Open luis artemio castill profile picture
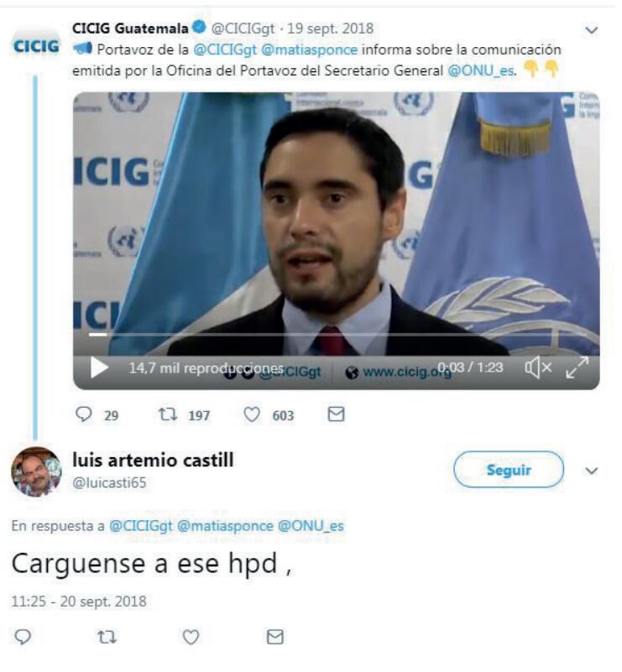 point(36,471)
